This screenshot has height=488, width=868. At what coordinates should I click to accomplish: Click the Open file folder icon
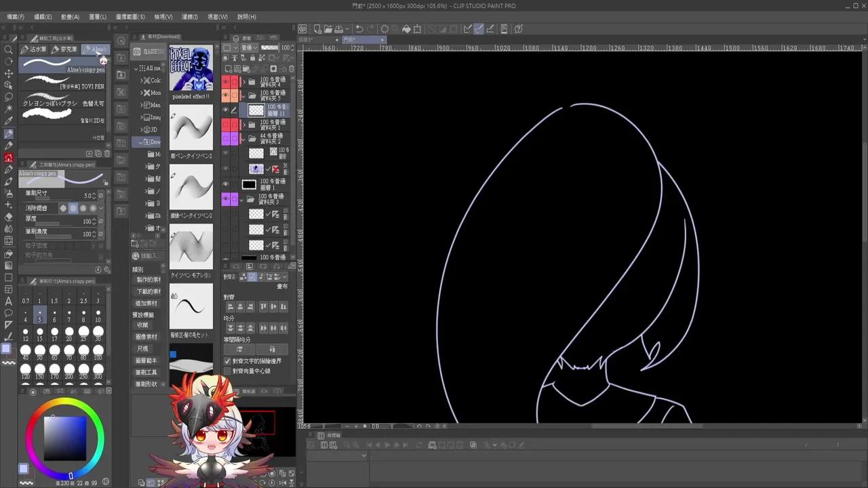pyautogui.click(x=328, y=29)
